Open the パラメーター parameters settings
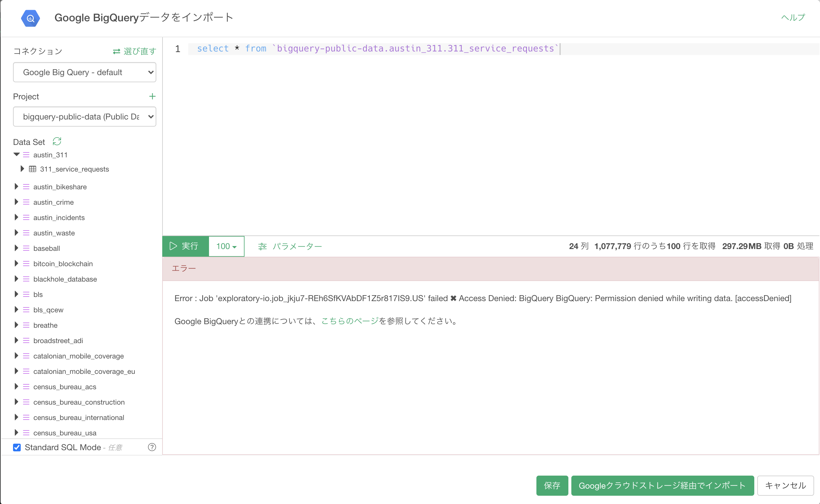The image size is (820, 504). 290,246
